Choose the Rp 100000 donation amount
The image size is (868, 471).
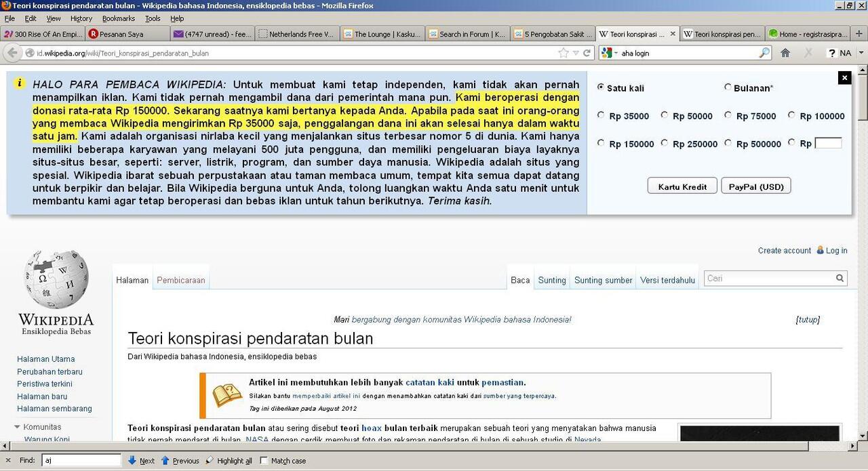pyautogui.click(x=791, y=115)
